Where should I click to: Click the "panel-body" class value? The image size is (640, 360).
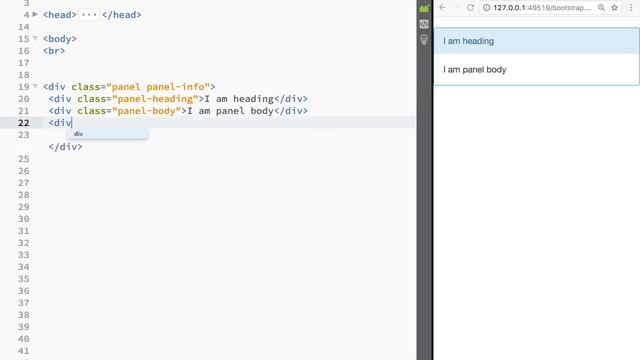coord(147,111)
